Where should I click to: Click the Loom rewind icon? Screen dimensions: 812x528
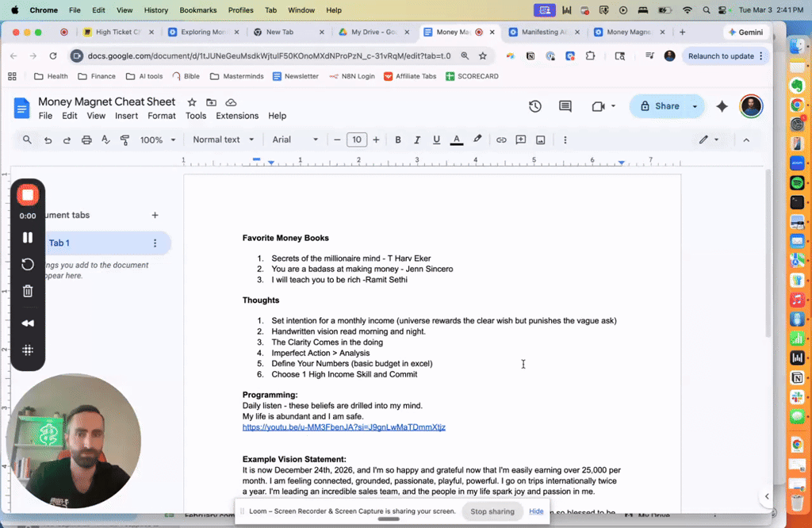click(x=28, y=323)
